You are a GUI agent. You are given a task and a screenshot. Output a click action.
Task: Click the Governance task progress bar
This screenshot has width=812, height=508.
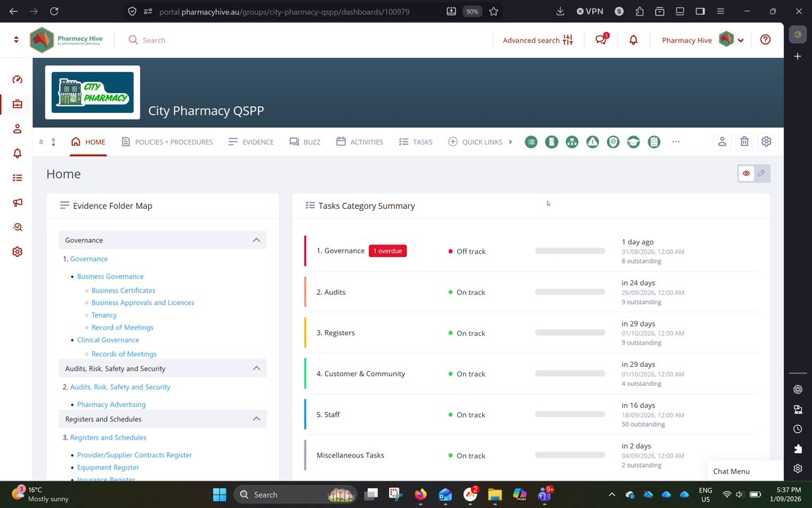point(570,251)
